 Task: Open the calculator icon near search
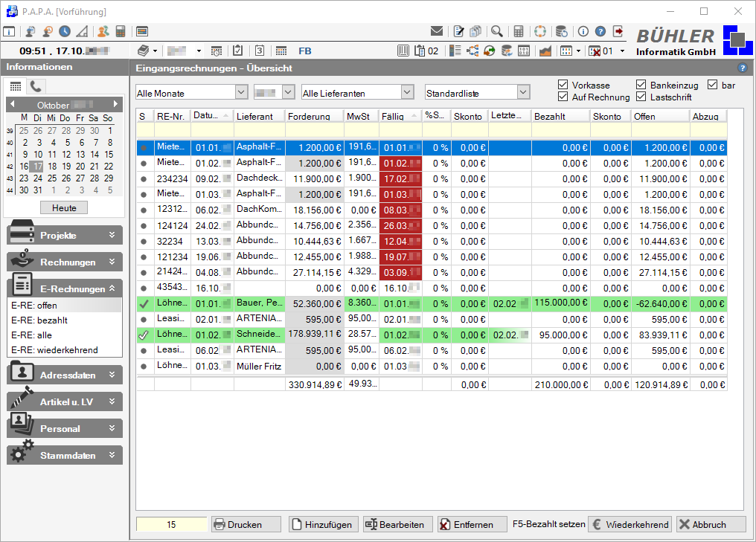[x=519, y=31]
